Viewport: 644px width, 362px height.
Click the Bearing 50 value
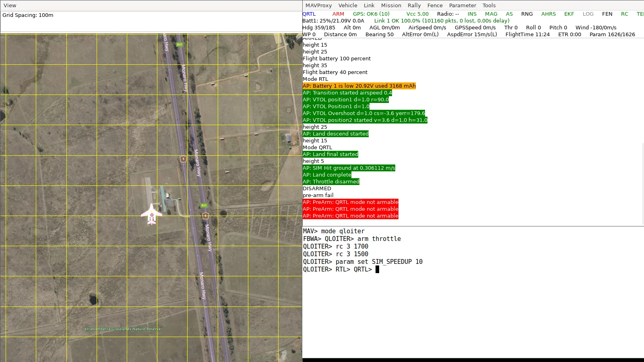pos(380,34)
